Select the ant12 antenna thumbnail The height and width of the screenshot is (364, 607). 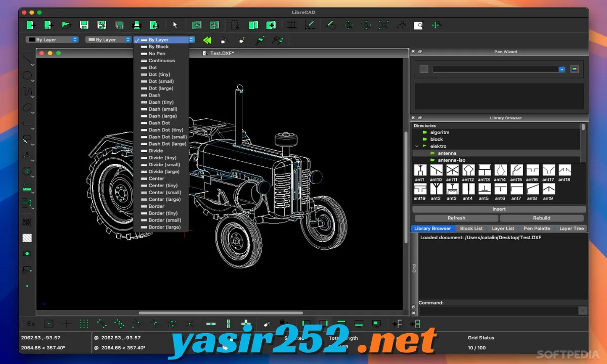[x=468, y=172]
